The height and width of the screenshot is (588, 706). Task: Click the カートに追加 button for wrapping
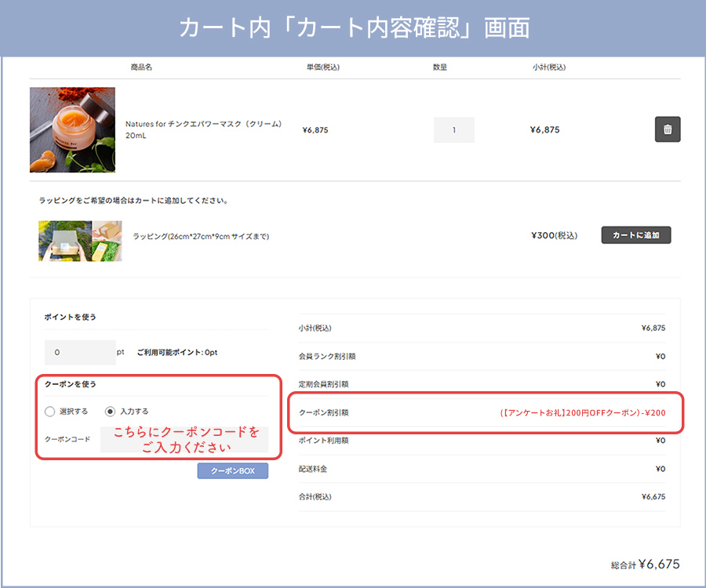pyautogui.click(x=635, y=235)
